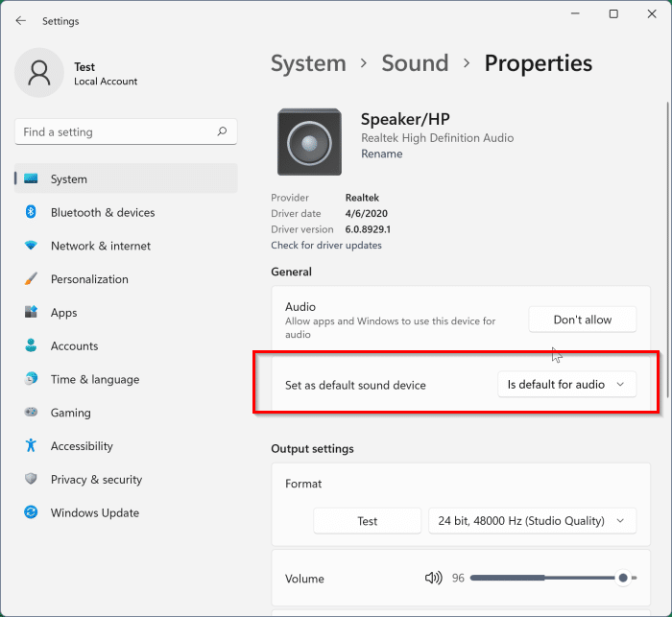The width and height of the screenshot is (672, 617).
Task: Click the vertical scrollbar on the right
Action: coord(667,250)
